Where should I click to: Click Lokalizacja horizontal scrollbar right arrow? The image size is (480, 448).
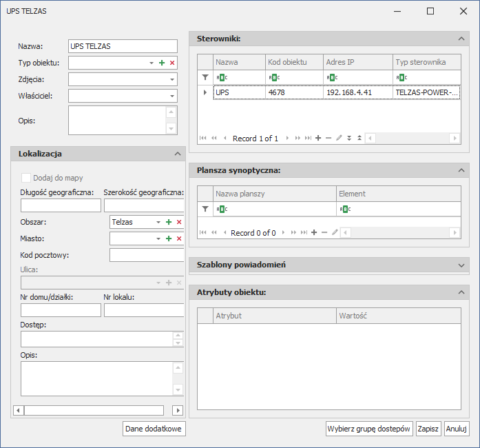pyautogui.click(x=178, y=410)
